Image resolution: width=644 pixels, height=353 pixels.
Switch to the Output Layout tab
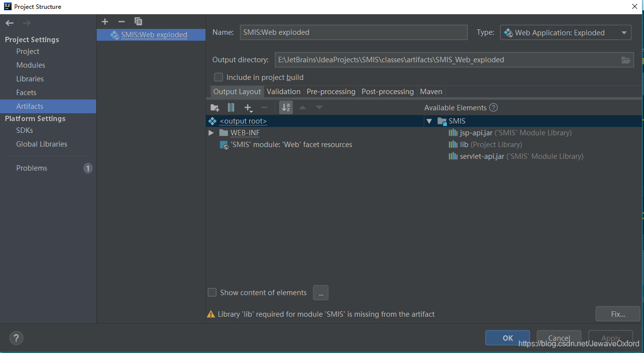[x=237, y=92]
